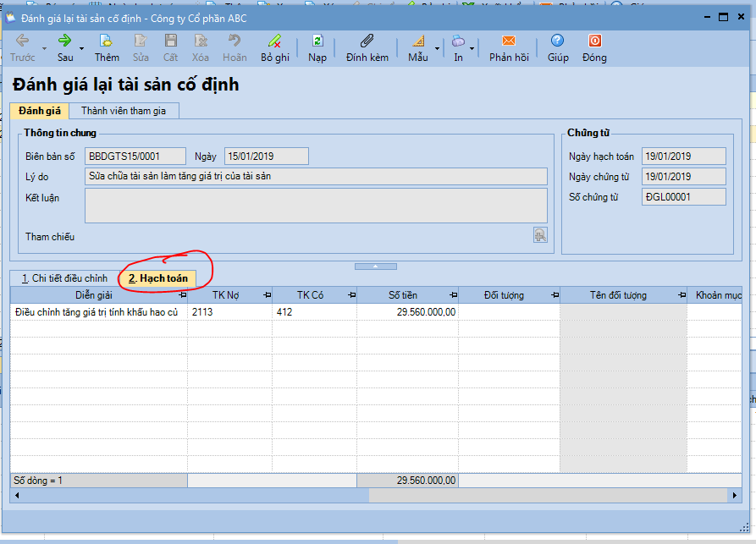
Task: Click the Đóng (close) toolbar icon
Action: 594,41
